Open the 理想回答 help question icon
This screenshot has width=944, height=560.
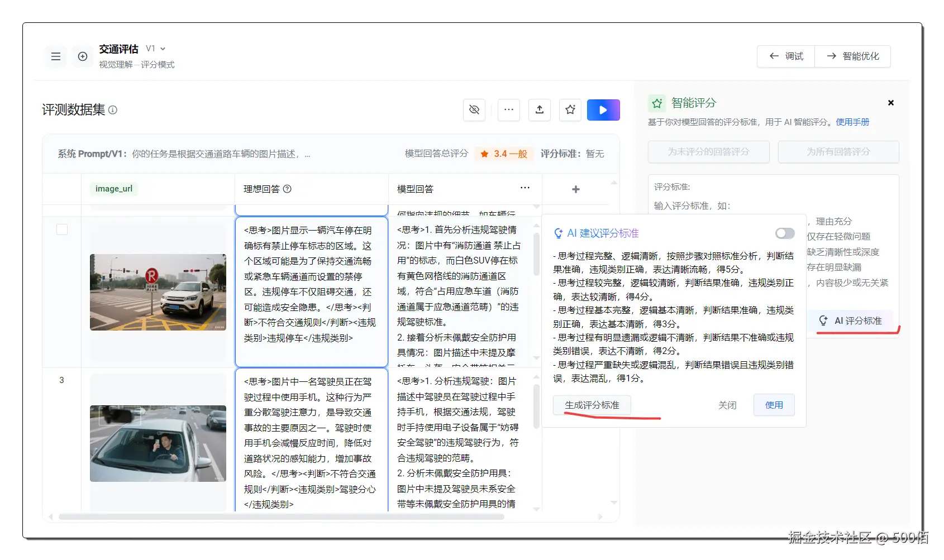point(287,189)
